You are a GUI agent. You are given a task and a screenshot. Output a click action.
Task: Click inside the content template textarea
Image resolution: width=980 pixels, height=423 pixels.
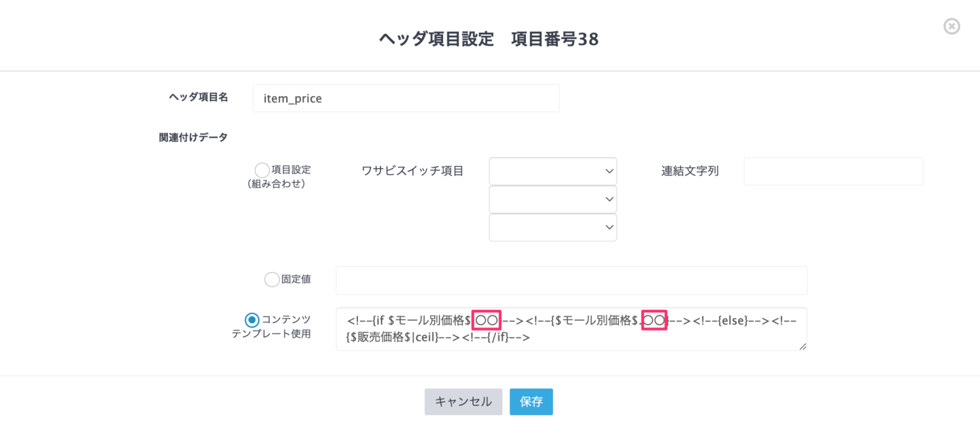pyautogui.click(x=571, y=329)
